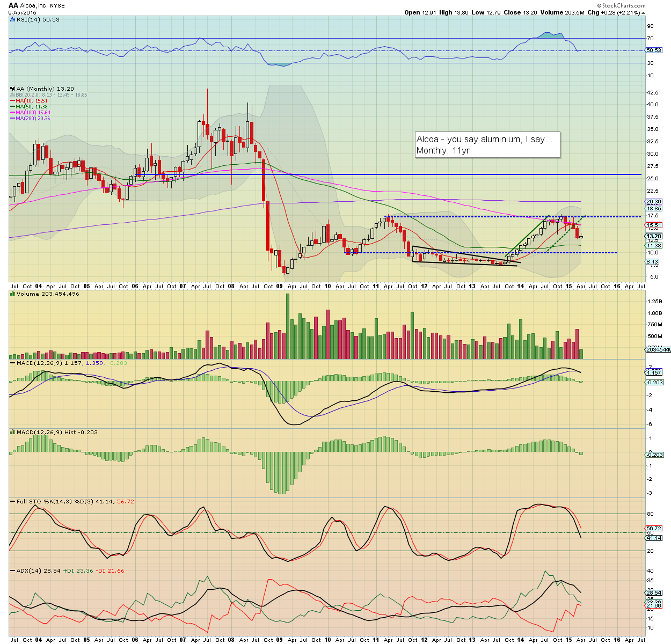Image resolution: width=671 pixels, height=644 pixels.
Task: Click the green MA(50) legend swatch line
Action: [x=12, y=106]
